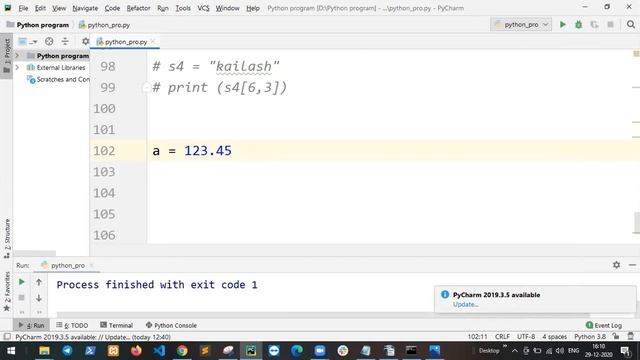Run with coverage icon in toolbar
The width and height of the screenshot is (640, 360).
point(594,24)
